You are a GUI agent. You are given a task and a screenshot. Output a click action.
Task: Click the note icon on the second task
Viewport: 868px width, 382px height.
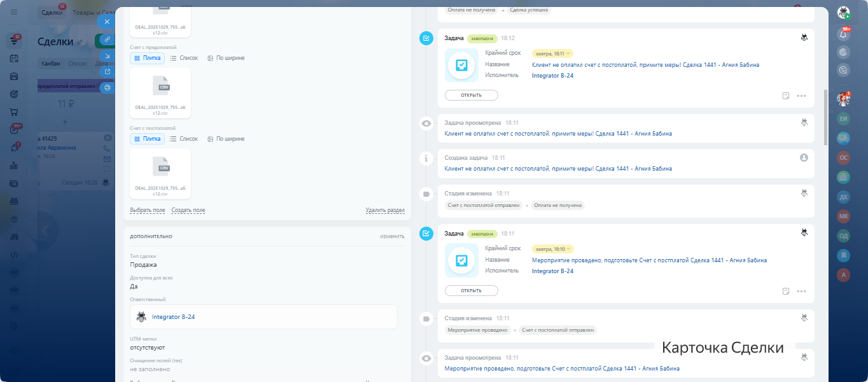pos(786,291)
